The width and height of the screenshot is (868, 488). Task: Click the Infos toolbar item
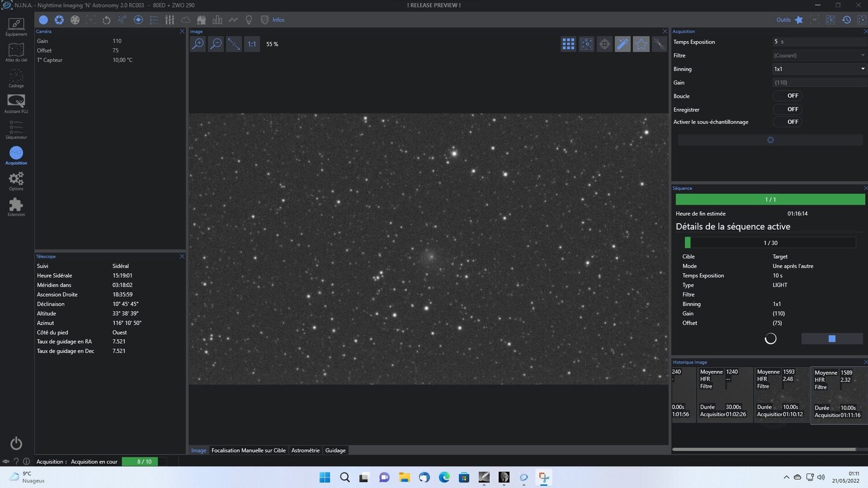pyautogui.click(x=273, y=20)
